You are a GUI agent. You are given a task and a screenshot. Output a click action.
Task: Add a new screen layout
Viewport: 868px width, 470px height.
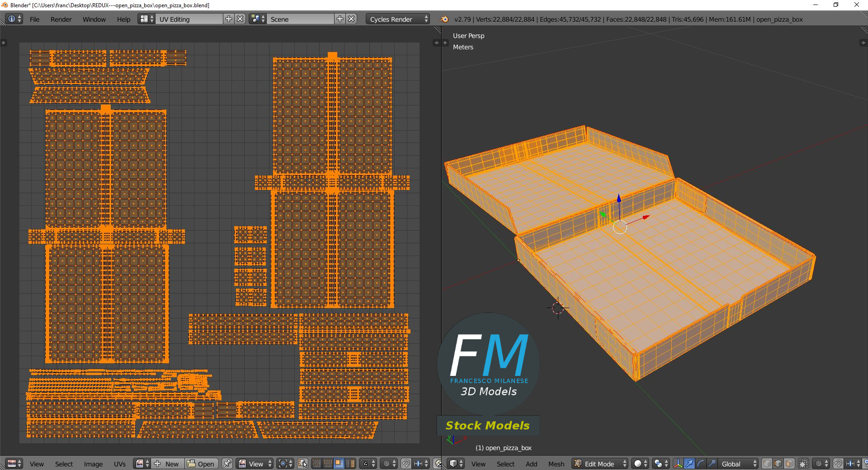coord(229,19)
